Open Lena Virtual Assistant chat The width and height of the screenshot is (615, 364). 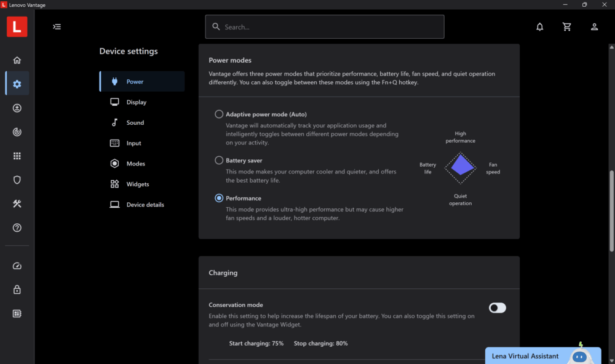[543, 356]
